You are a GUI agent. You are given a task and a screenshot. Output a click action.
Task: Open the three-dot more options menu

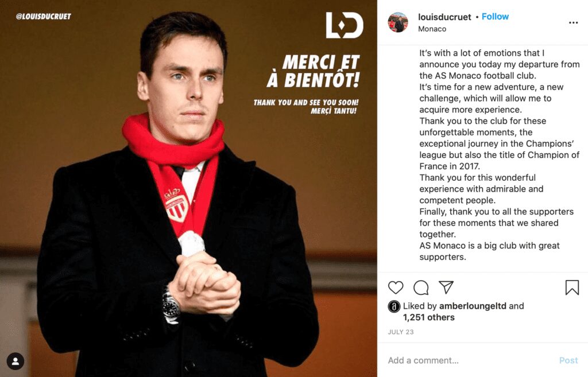573,23
